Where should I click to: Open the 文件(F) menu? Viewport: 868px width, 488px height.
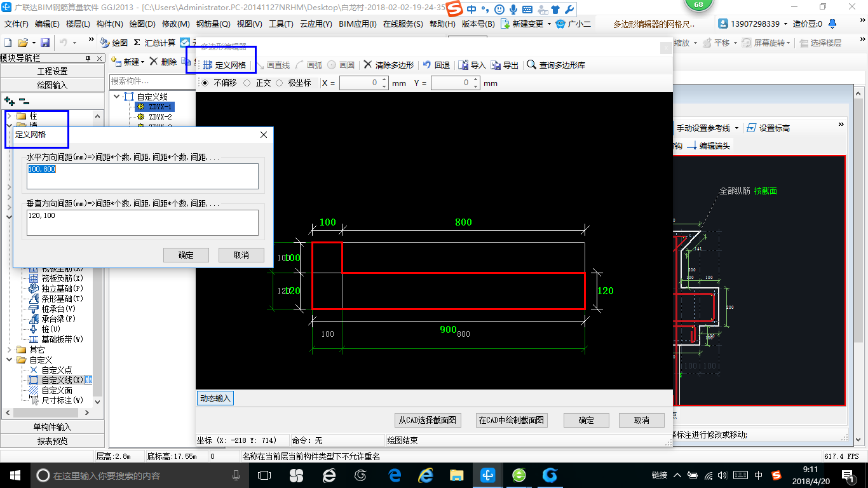pyautogui.click(x=17, y=24)
